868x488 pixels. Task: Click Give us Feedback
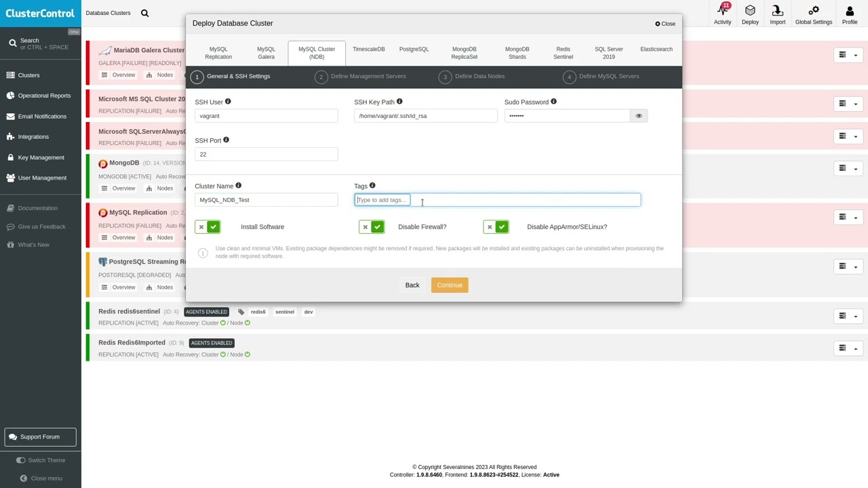41,226
